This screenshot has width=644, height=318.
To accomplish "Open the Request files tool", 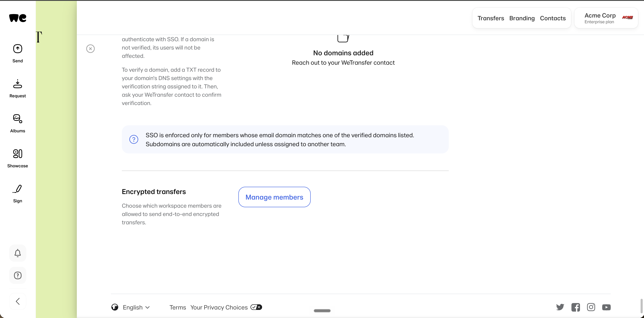I will point(17,89).
